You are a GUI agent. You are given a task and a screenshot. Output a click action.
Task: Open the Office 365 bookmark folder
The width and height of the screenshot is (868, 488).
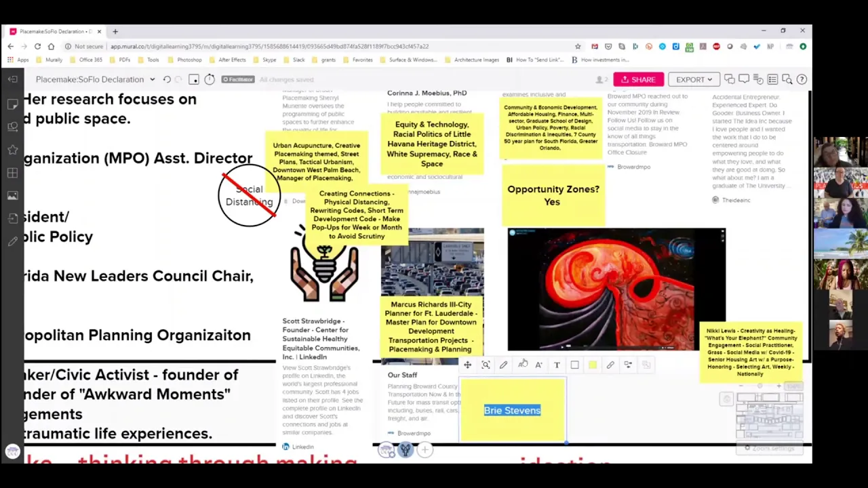point(85,60)
